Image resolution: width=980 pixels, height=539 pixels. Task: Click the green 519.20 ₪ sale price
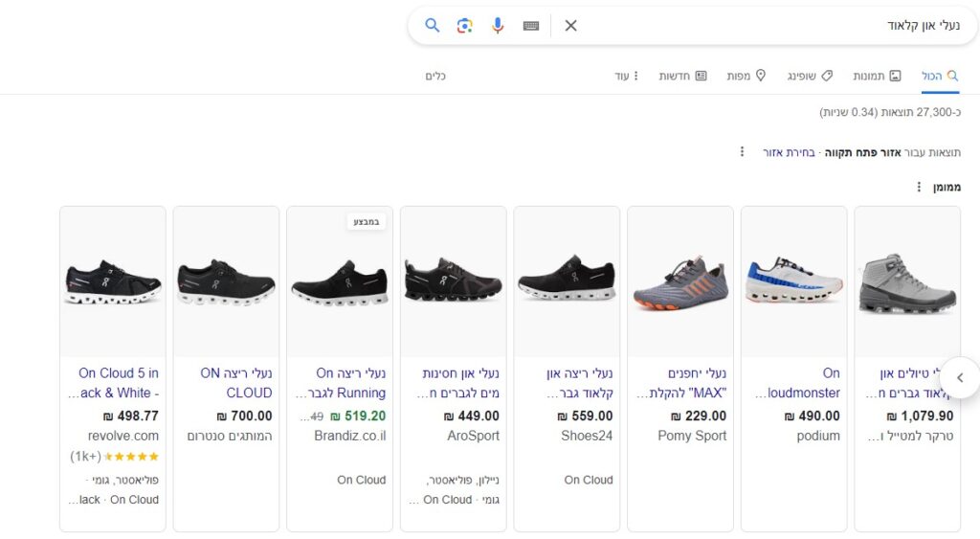(x=358, y=415)
